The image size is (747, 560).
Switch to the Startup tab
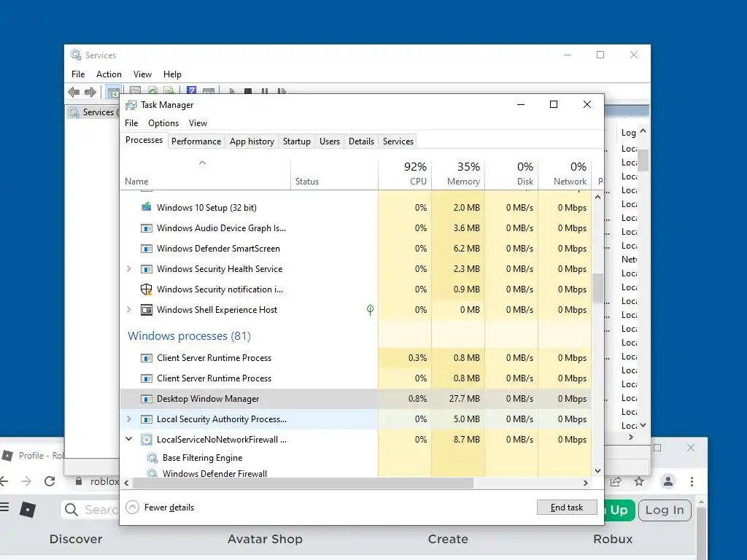[297, 141]
